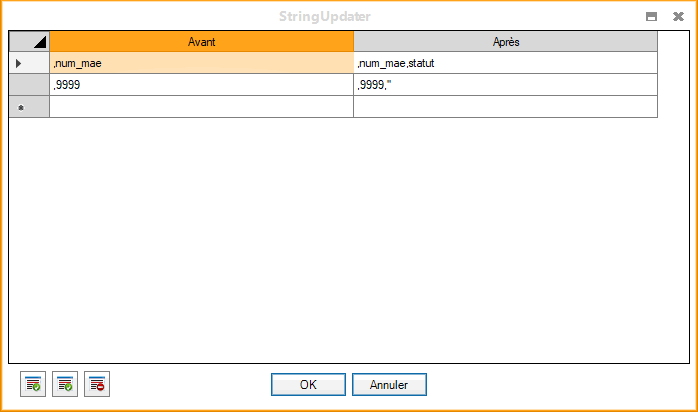698x412 pixels.
Task: Select the row header of the ',9999' row
Action: point(29,85)
